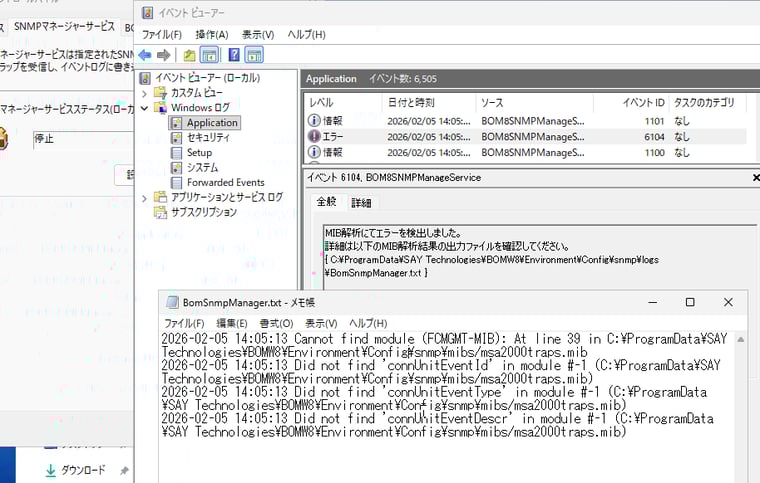The height and width of the screenshot is (483, 760).
Task: Select Setup log in tree
Action: coord(199,153)
